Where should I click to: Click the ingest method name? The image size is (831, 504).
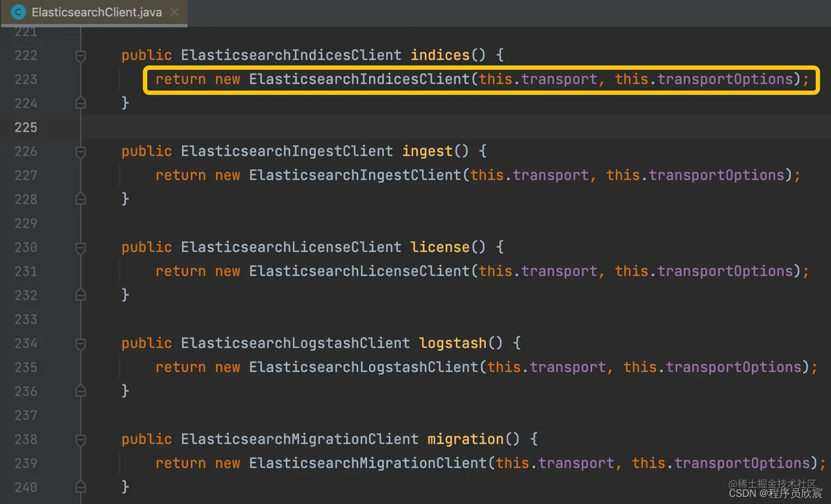[x=427, y=151]
